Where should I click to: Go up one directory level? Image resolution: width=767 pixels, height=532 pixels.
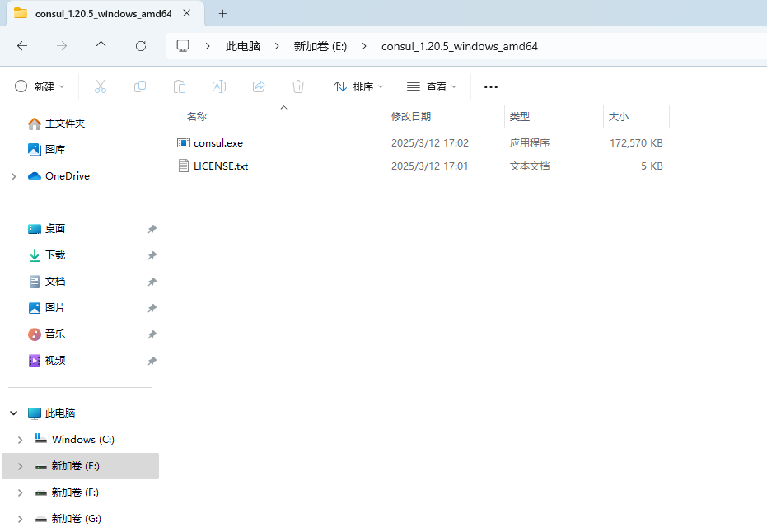(x=101, y=46)
